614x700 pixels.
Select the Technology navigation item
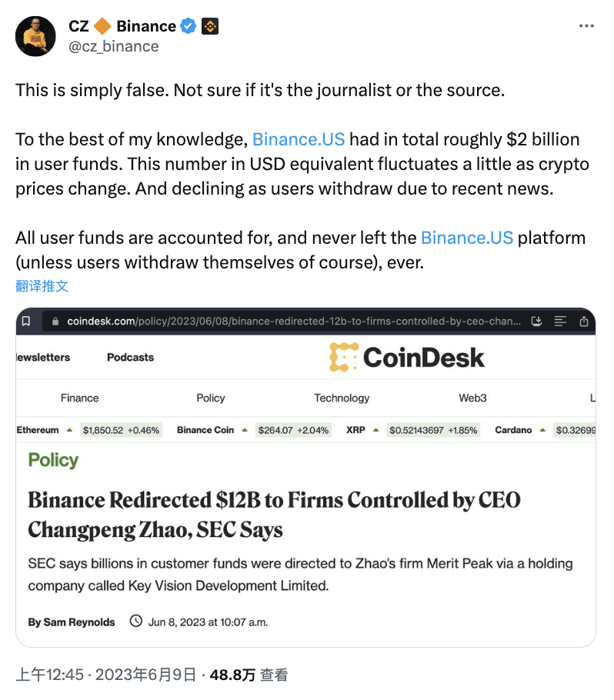(x=342, y=398)
